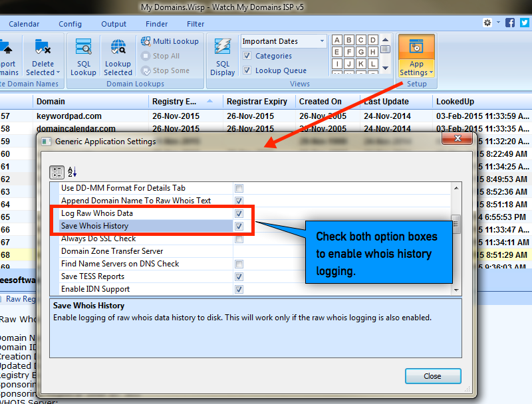Enable Use DD-MM Format For Details Tab

tap(239, 189)
